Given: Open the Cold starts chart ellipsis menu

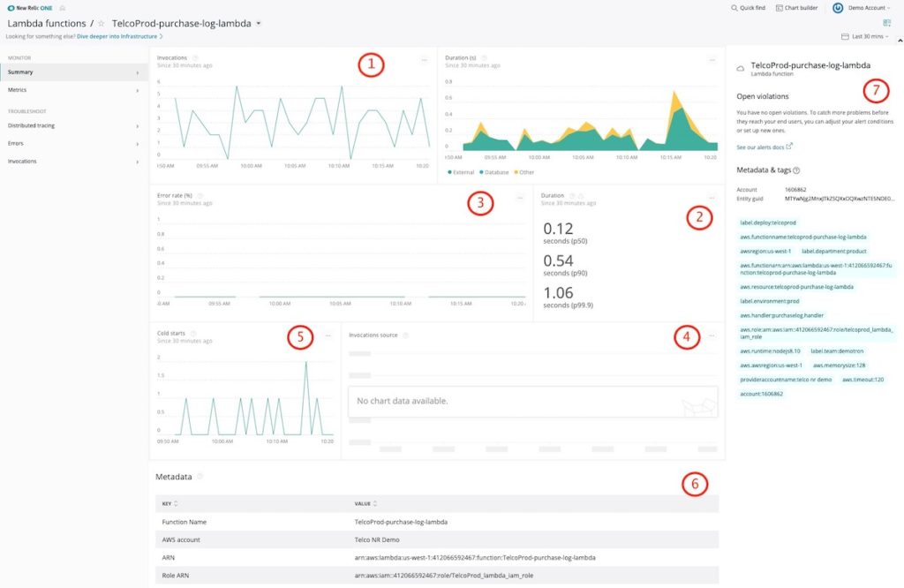Looking at the screenshot, I should [328, 335].
